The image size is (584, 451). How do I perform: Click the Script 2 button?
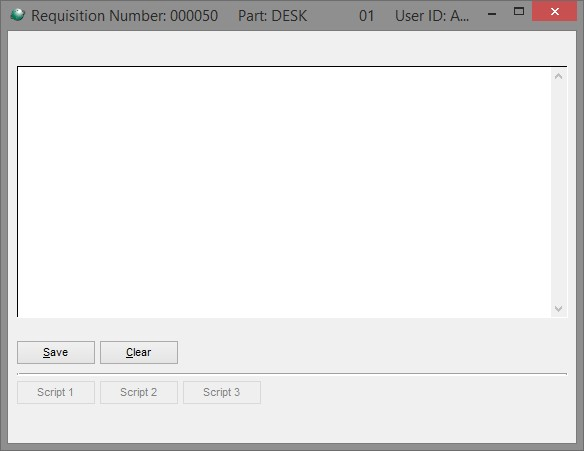point(139,392)
